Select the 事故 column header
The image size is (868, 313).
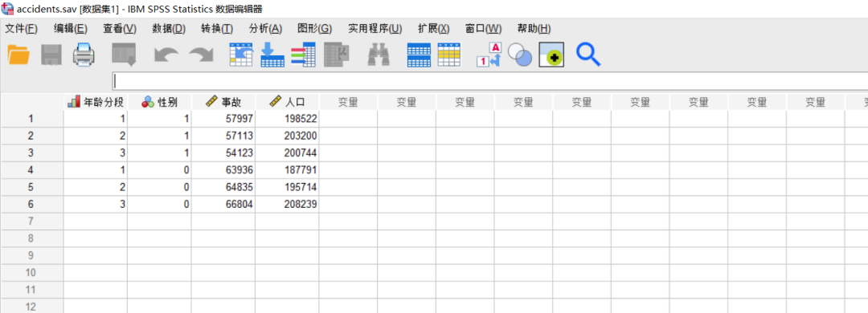(223, 102)
